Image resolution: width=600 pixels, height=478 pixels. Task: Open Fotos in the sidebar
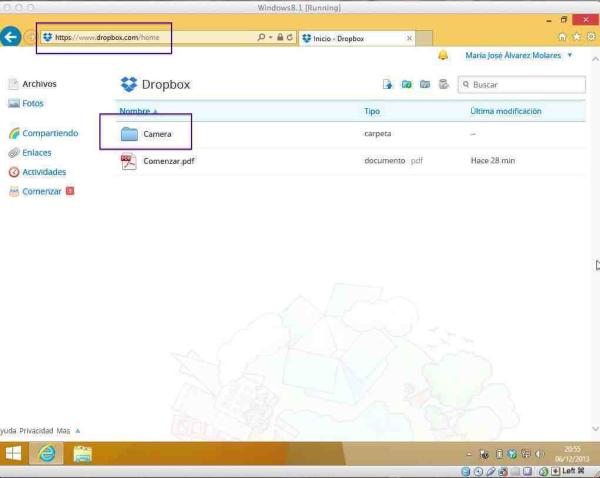click(x=26, y=103)
